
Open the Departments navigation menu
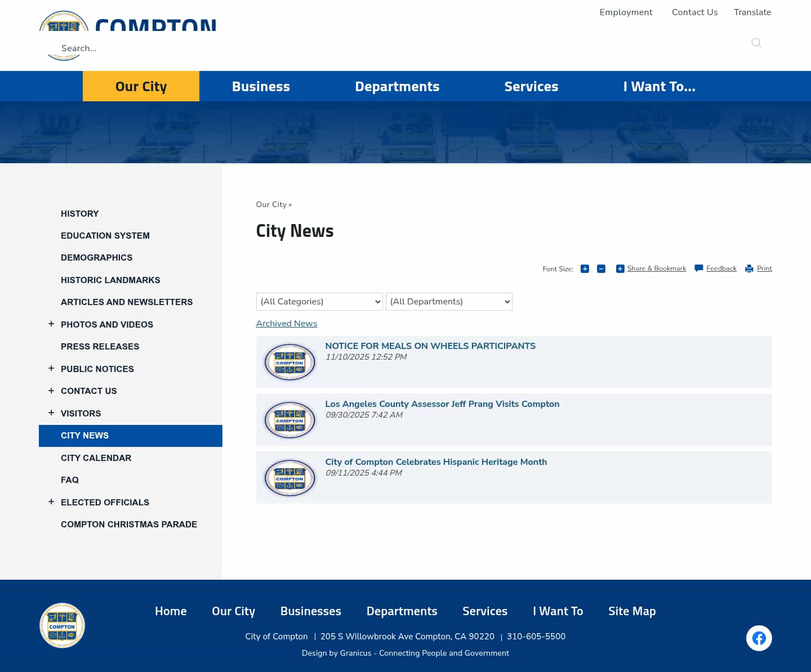[x=397, y=86]
